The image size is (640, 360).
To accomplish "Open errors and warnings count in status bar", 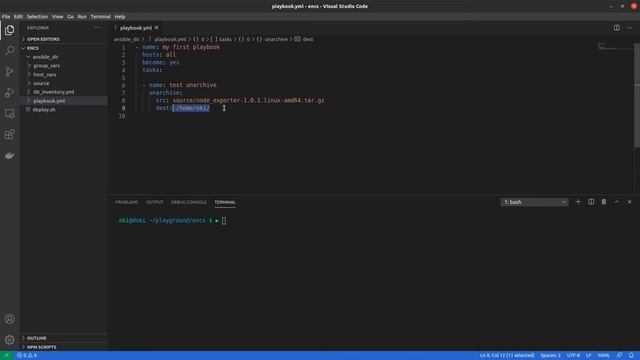I will coord(27,356).
